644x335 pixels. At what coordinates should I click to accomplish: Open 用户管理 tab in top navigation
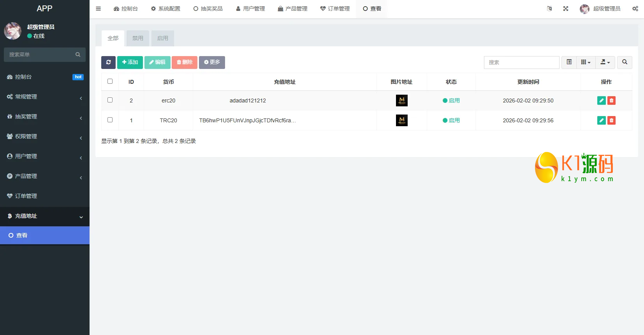[x=250, y=9]
